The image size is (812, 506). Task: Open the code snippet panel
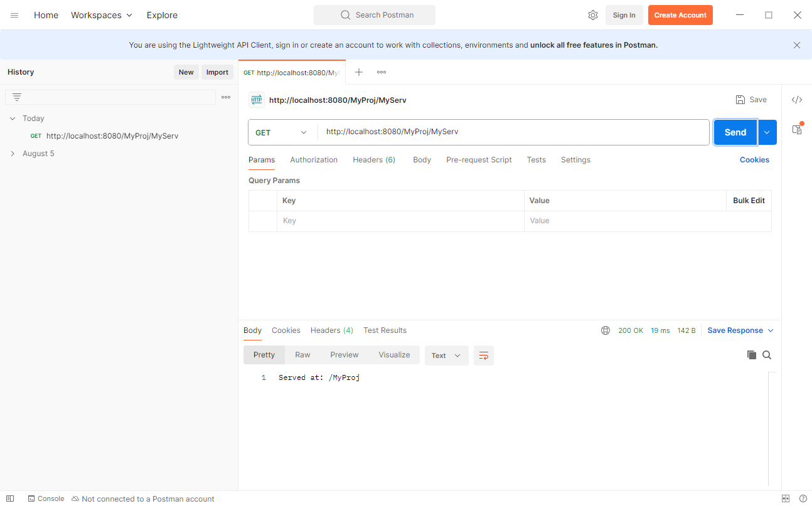(x=797, y=100)
